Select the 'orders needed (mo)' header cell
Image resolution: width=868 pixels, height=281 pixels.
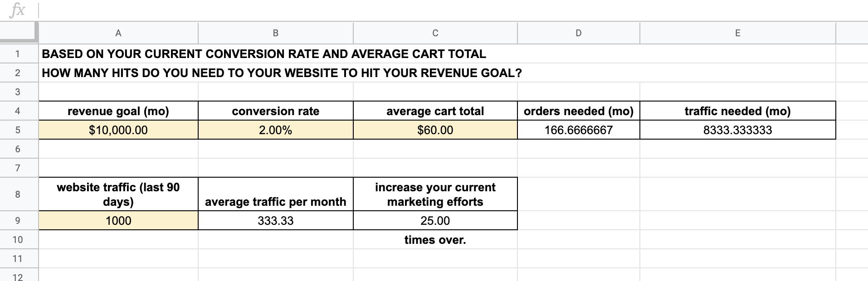(x=579, y=111)
